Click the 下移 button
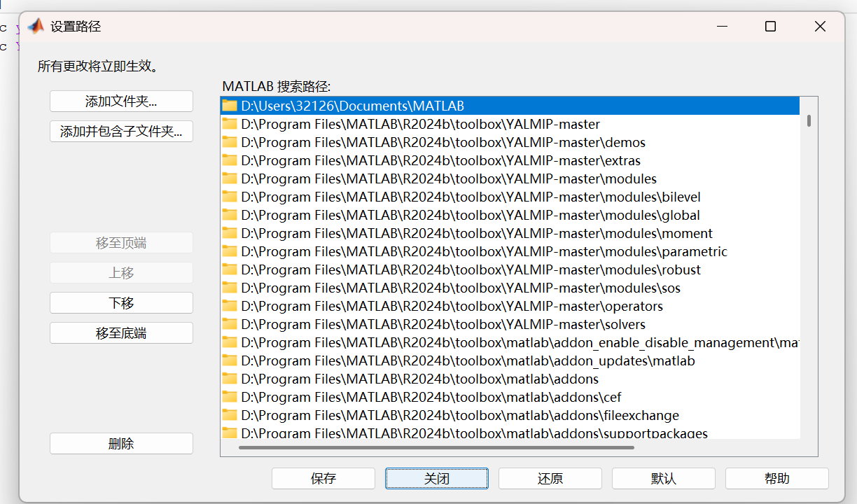The width and height of the screenshot is (857, 504). pyautogui.click(x=121, y=302)
